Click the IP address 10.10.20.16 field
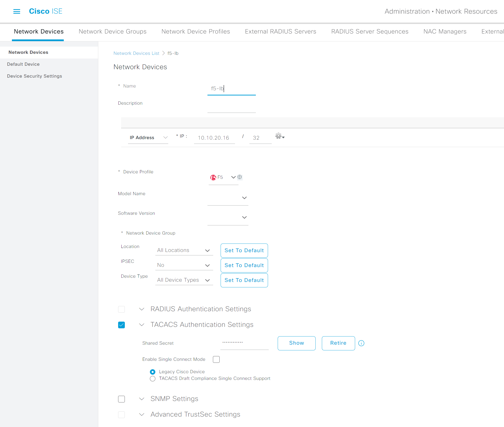This screenshot has height=427, width=504. click(214, 138)
